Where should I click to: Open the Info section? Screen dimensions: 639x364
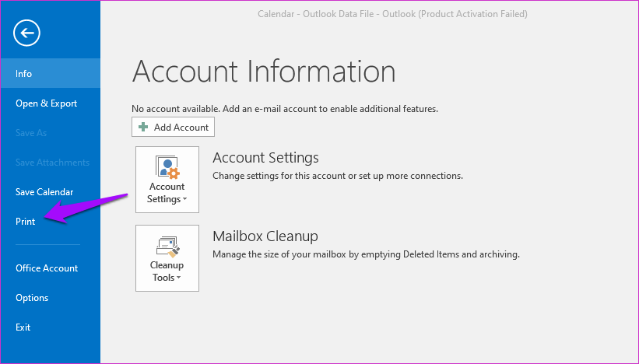point(51,73)
